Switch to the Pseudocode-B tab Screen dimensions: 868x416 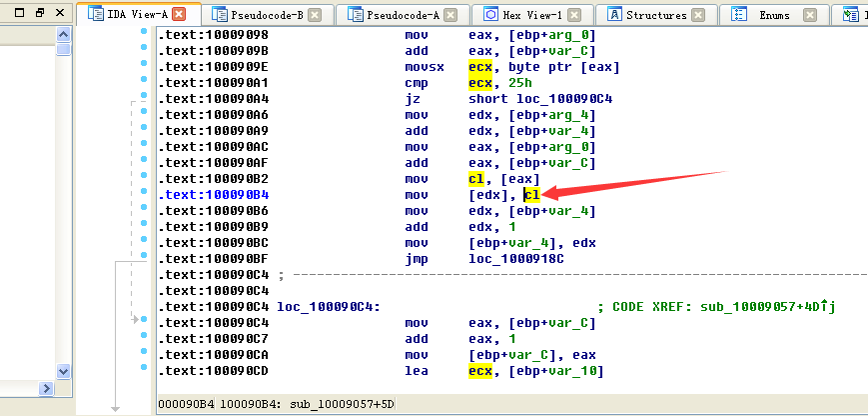(265, 15)
